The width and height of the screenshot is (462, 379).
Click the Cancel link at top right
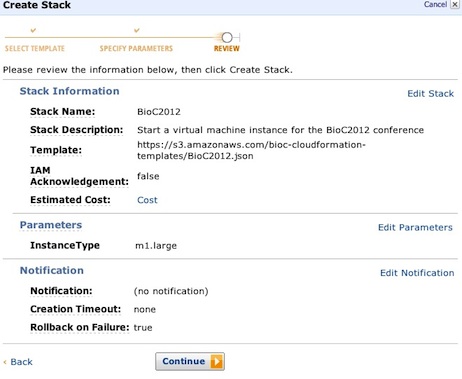(435, 4)
